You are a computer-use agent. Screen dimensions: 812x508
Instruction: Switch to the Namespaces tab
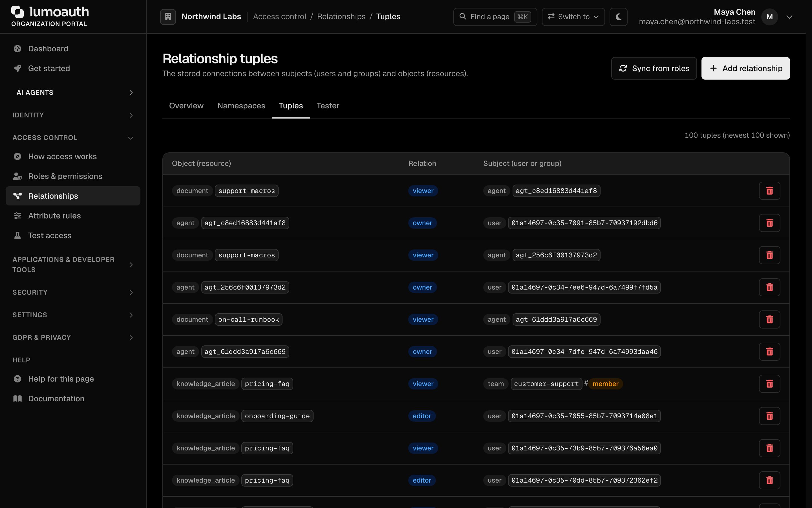point(241,106)
